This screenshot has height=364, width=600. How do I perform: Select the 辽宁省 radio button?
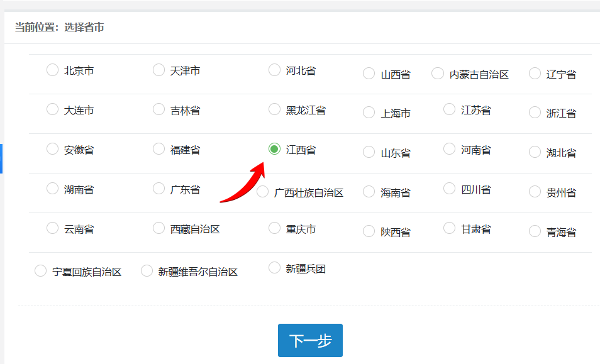tap(535, 73)
